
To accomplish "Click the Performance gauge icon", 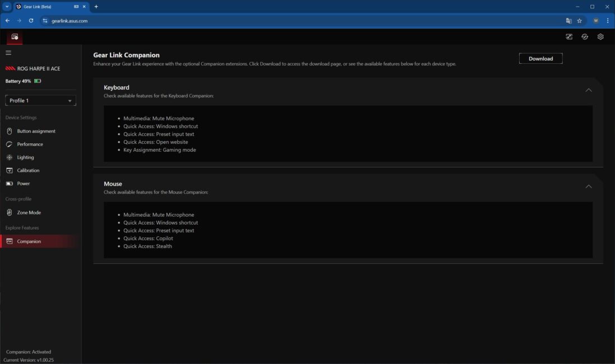I will (x=10, y=144).
